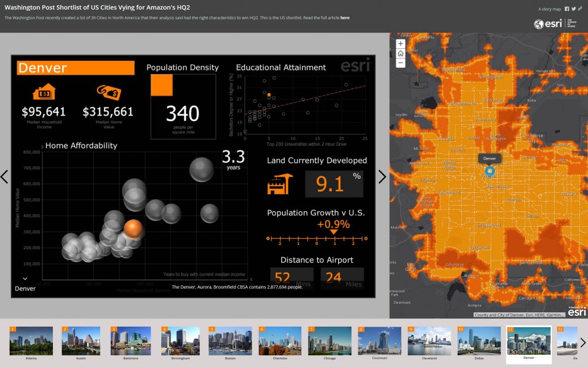Advance to next city slide
This screenshot has width=588, height=368.
[382, 177]
